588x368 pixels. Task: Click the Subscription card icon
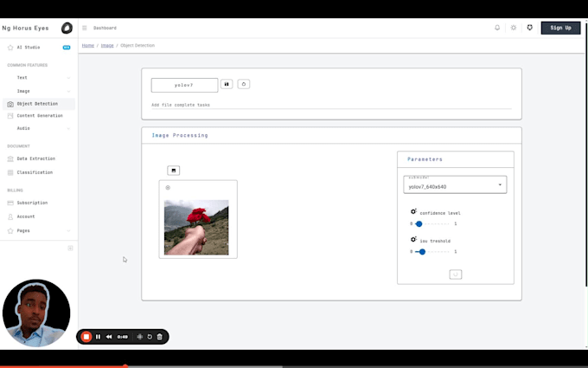click(x=10, y=203)
